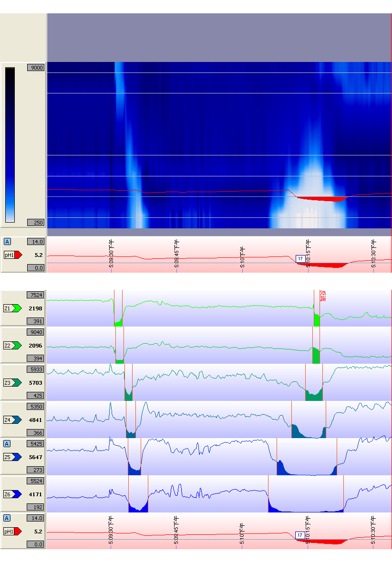The height and width of the screenshot is (563, 392).
Task: Click Z3 upper scale value 5933
Action: coord(36,369)
